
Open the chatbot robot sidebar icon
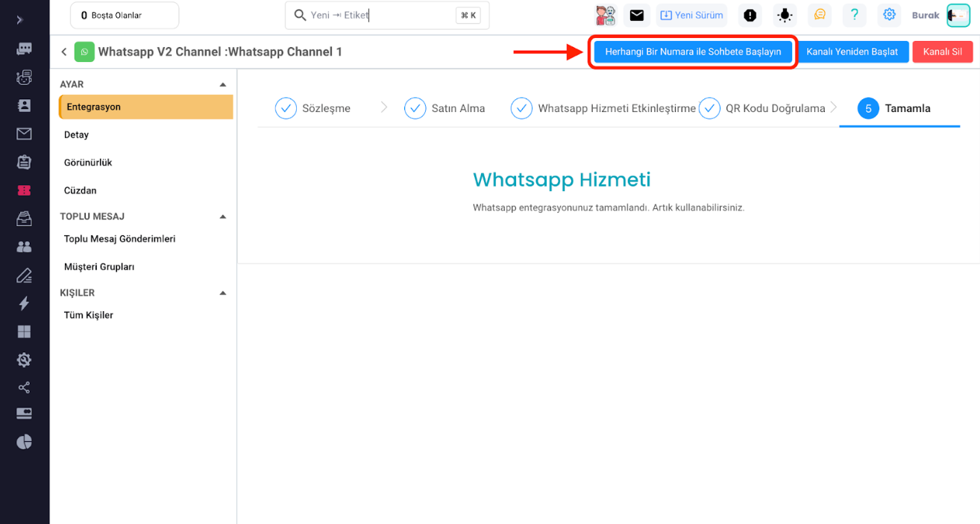[24, 78]
